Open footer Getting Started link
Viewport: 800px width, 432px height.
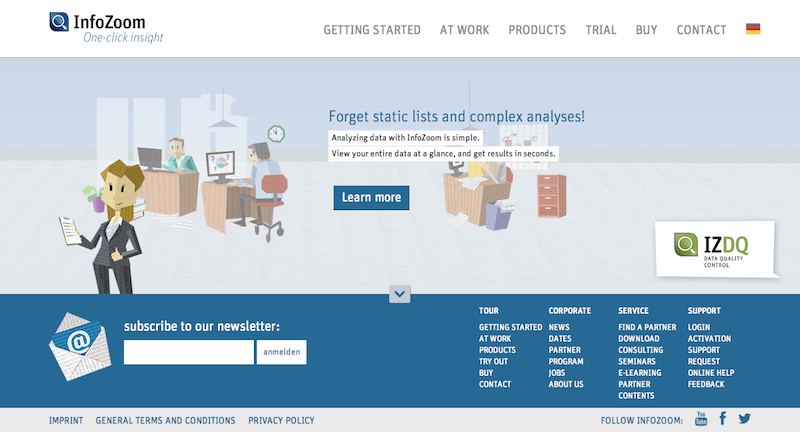pyautogui.click(x=510, y=327)
